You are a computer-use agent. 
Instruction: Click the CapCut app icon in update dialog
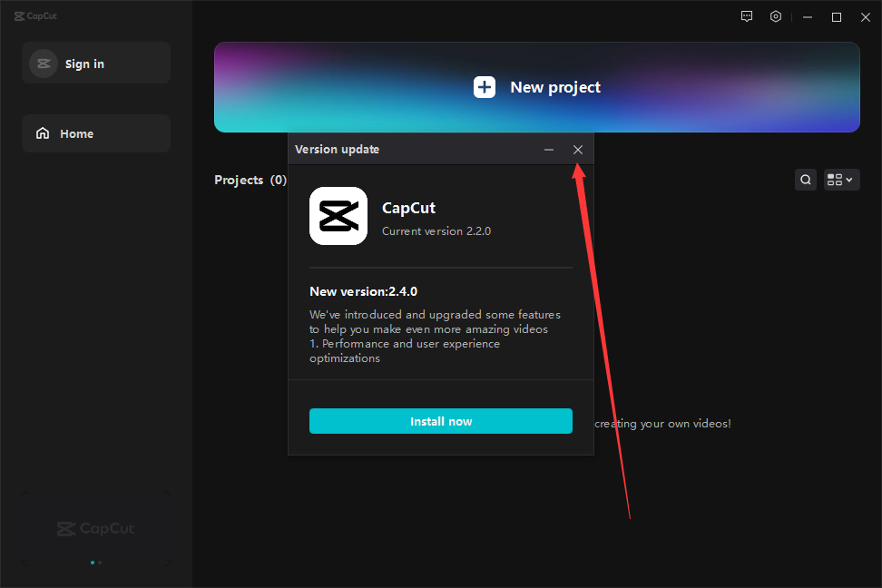(x=338, y=216)
